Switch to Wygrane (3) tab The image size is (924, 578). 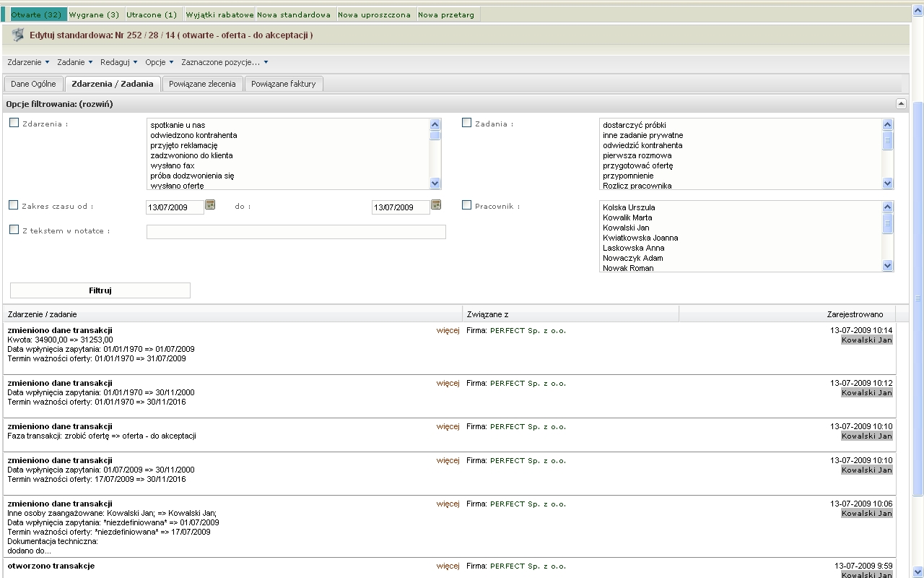(95, 14)
